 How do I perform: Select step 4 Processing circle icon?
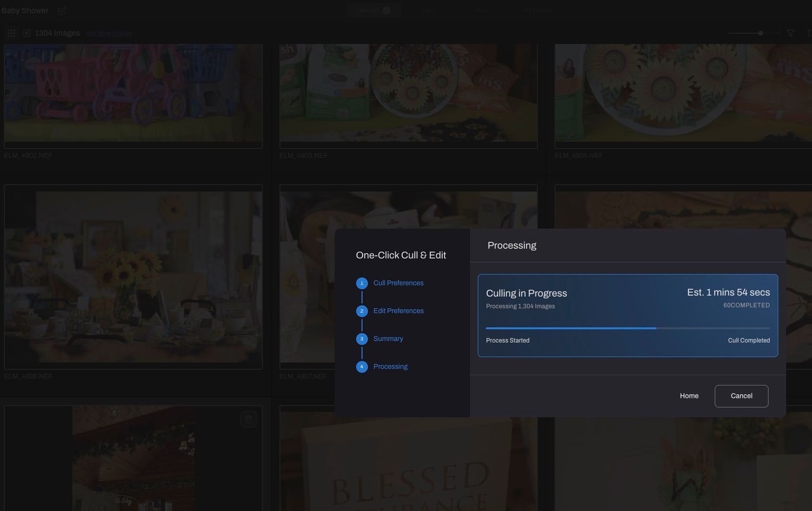(x=362, y=367)
